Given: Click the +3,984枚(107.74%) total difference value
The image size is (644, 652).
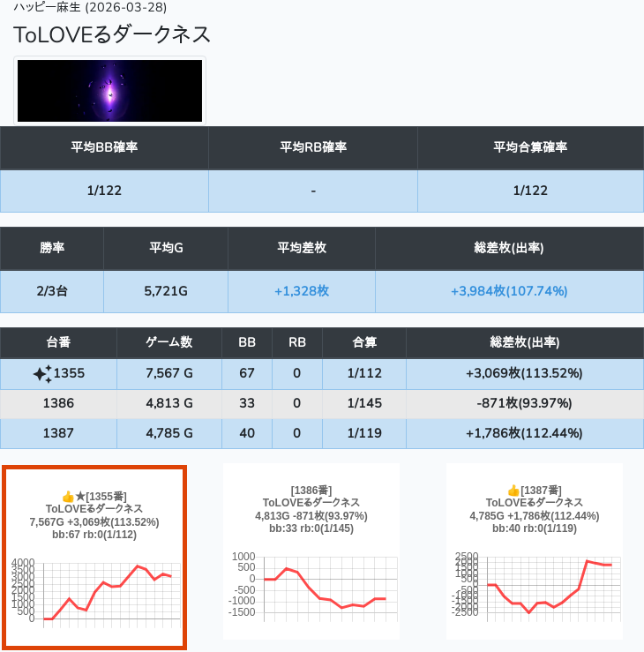Looking at the screenshot, I should point(509,291).
